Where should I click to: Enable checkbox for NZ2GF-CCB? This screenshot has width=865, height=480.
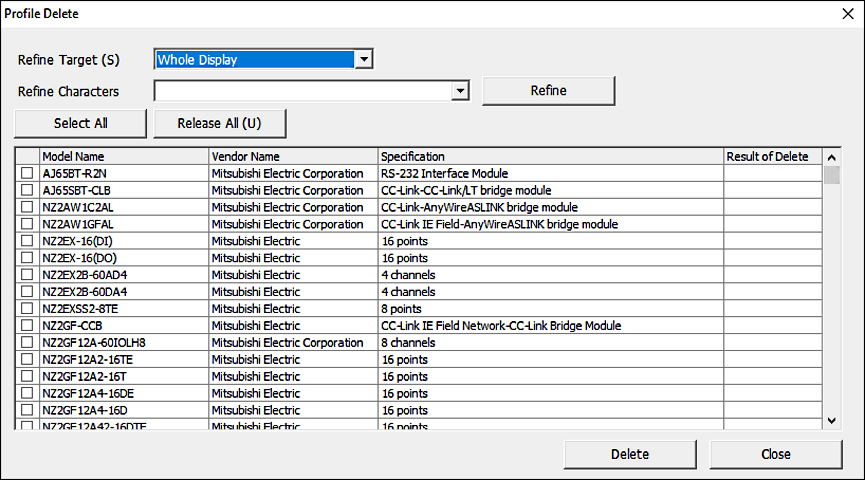(x=26, y=326)
